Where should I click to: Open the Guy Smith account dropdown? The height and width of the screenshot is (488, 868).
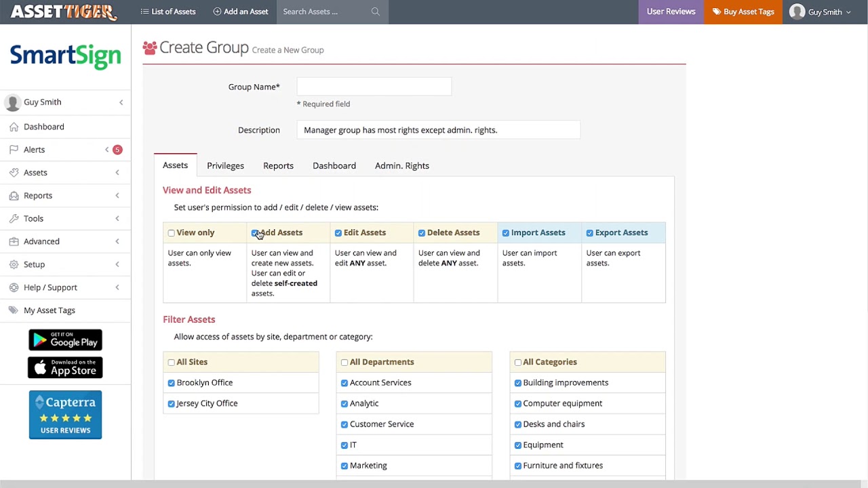(x=821, y=12)
